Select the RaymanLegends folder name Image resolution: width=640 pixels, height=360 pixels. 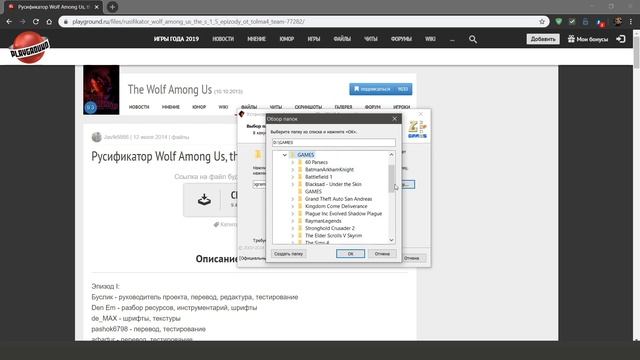[x=323, y=221]
